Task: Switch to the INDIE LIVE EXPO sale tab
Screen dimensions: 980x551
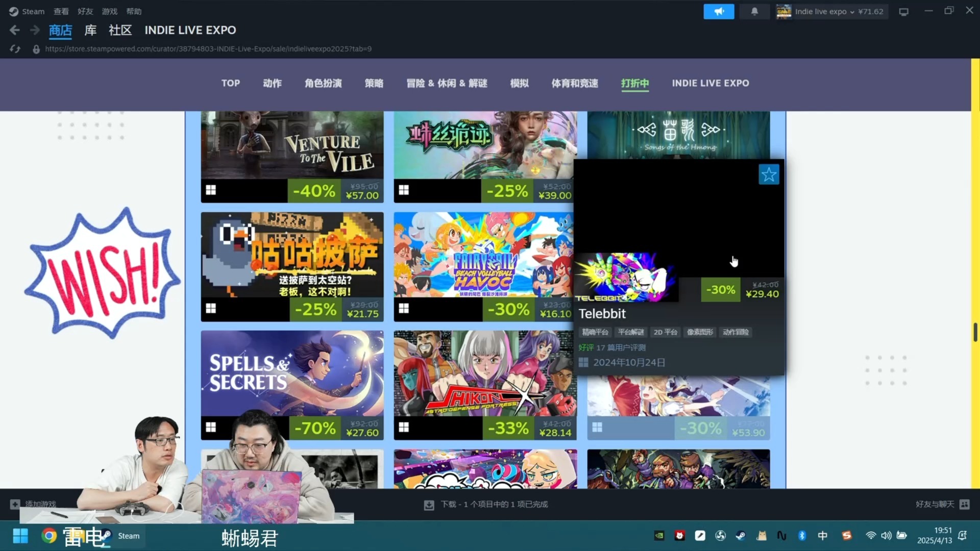Action: tap(710, 83)
